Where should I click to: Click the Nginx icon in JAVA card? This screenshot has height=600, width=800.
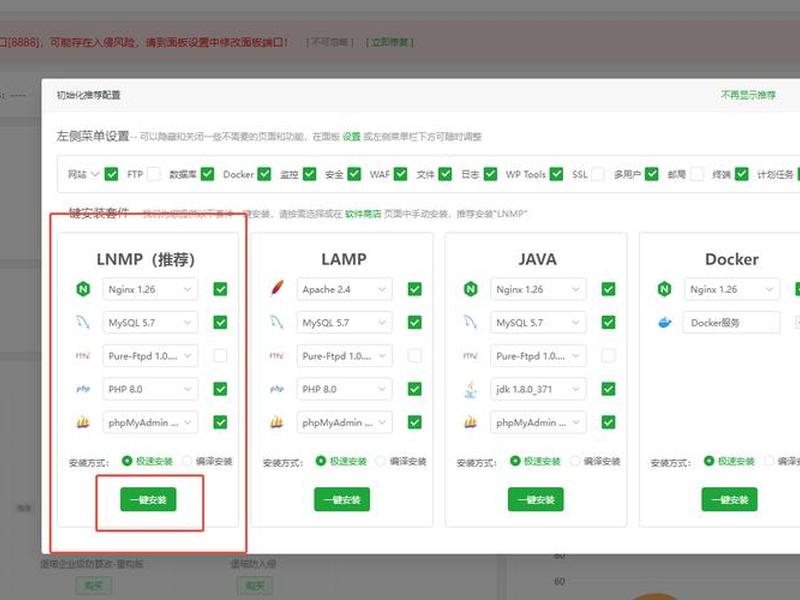pos(470,289)
